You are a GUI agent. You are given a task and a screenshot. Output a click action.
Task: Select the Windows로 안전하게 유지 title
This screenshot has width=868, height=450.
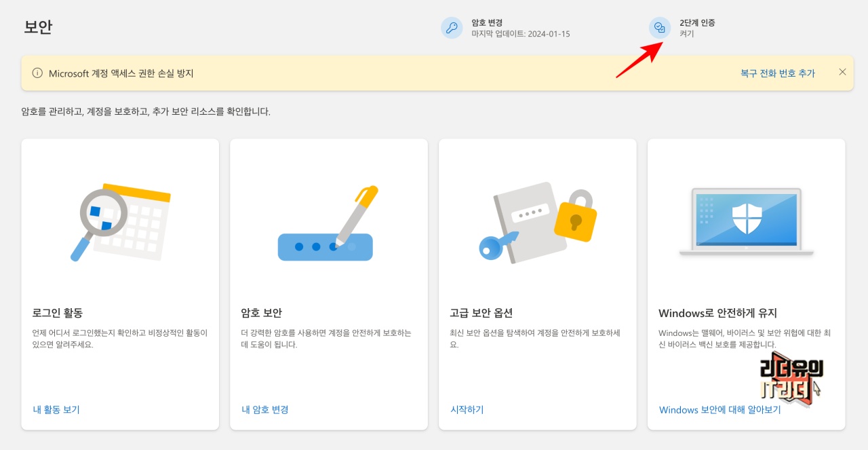pos(717,313)
